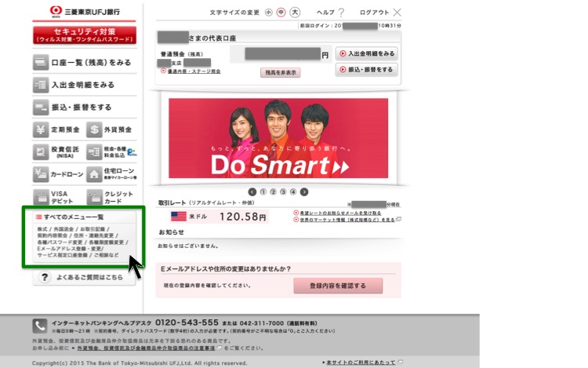Click the account list icon beside 口座一覧(残高)をみる
Viewport: 588px width, 368px height.
(x=41, y=63)
